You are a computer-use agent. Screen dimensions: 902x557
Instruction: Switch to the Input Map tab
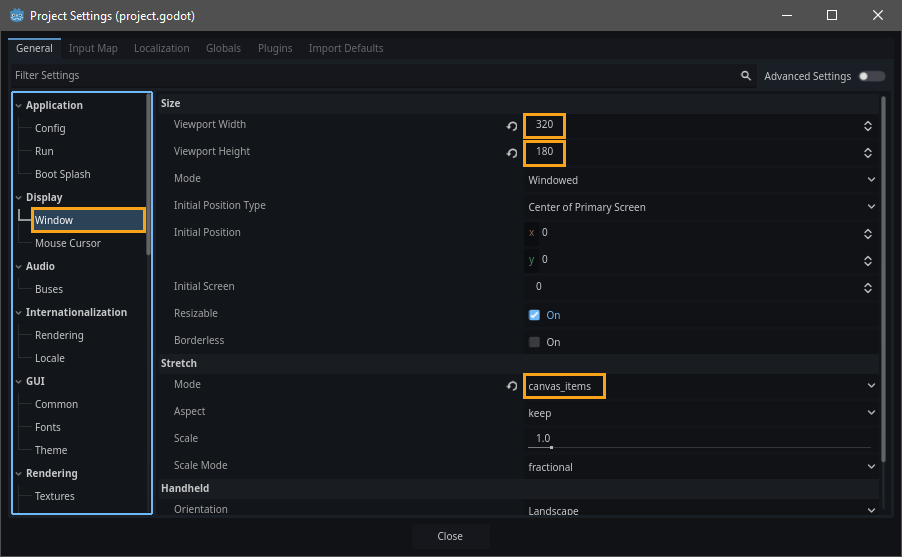pos(93,48)
